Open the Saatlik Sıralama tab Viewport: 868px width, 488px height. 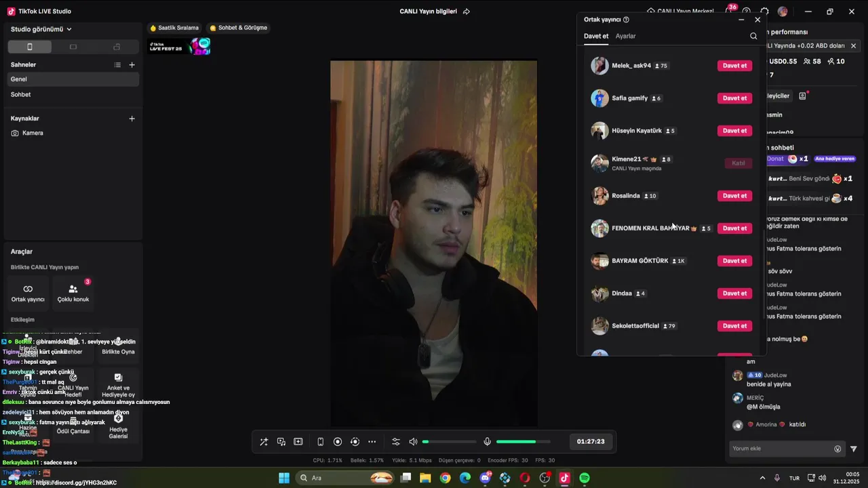click(174, 28)
